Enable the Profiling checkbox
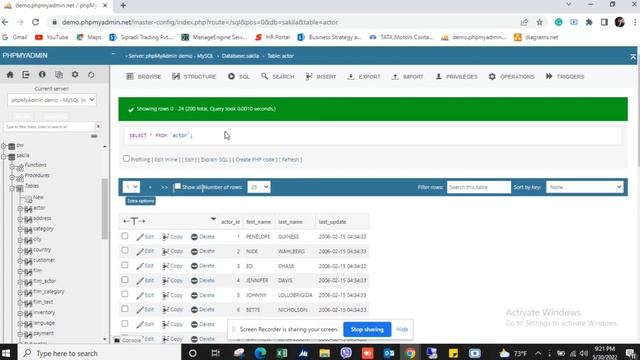This screenshot has width=640, height=360. [x=126, y=158]
